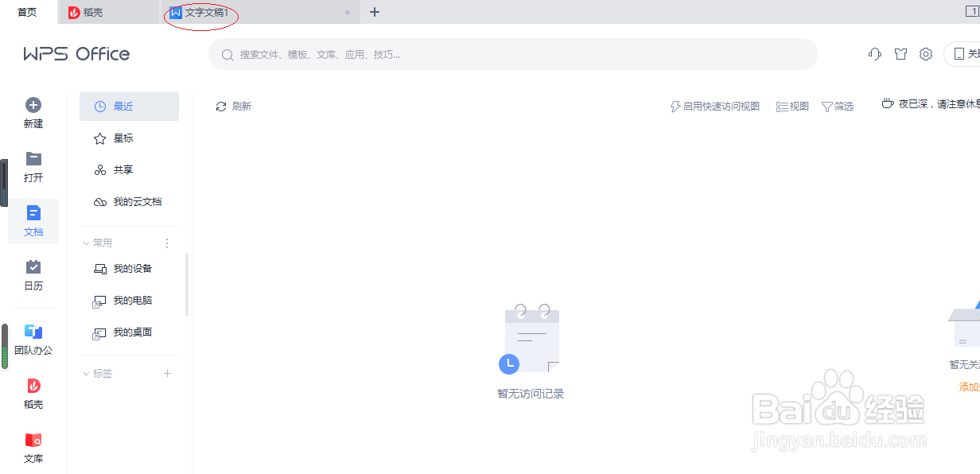Open WPS settings via gear icon
The width and height of the screenshot is (980, 474).
925,54
